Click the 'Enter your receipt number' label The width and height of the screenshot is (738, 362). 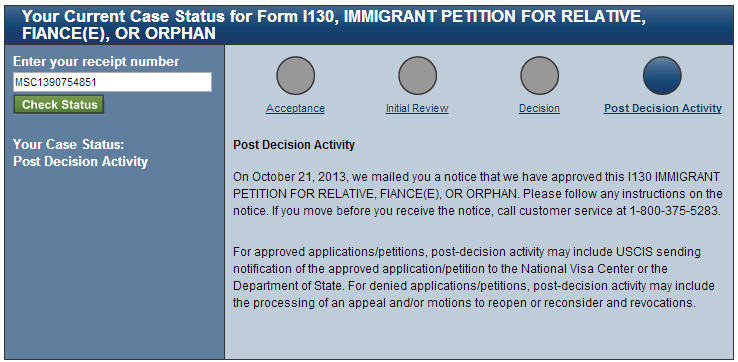(96, 62)
